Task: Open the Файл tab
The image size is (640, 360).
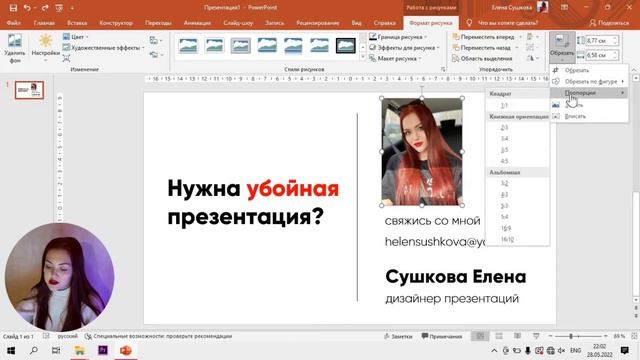Action: pyautogui.click(x=13, y=23)
